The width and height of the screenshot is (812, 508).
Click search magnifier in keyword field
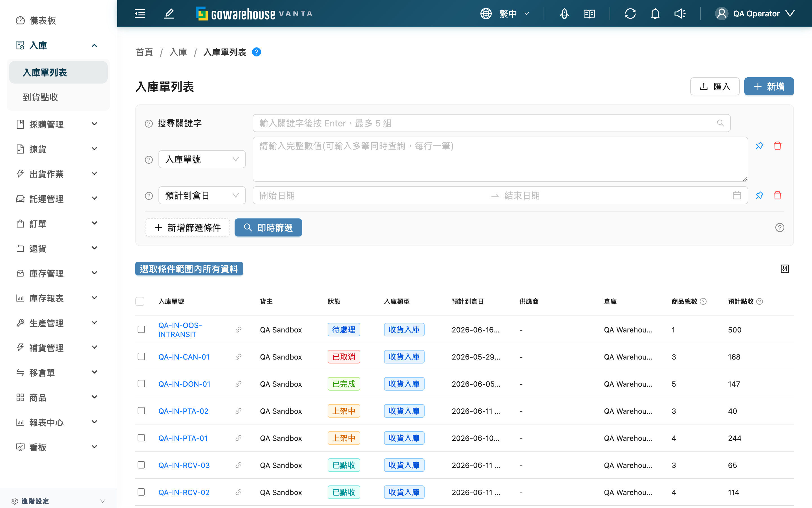point(720,123)
